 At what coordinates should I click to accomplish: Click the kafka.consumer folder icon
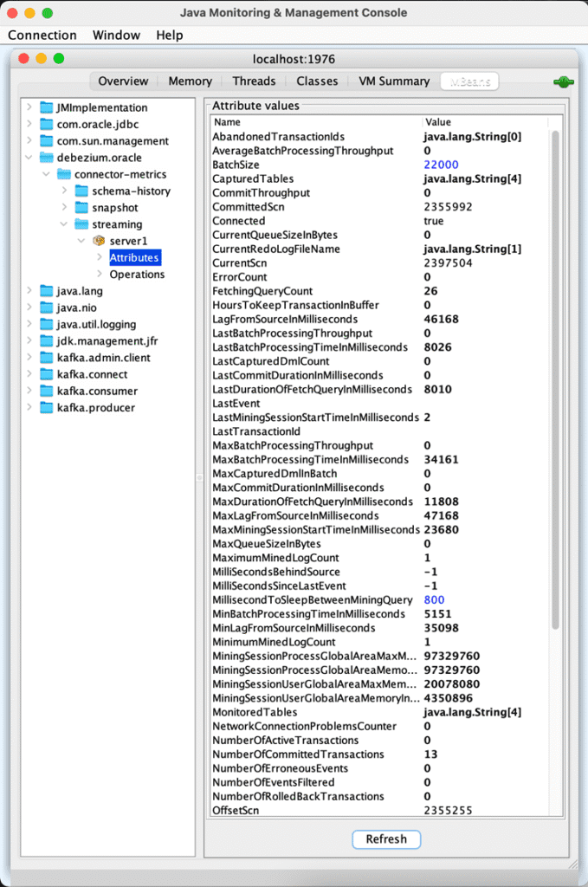47,391
